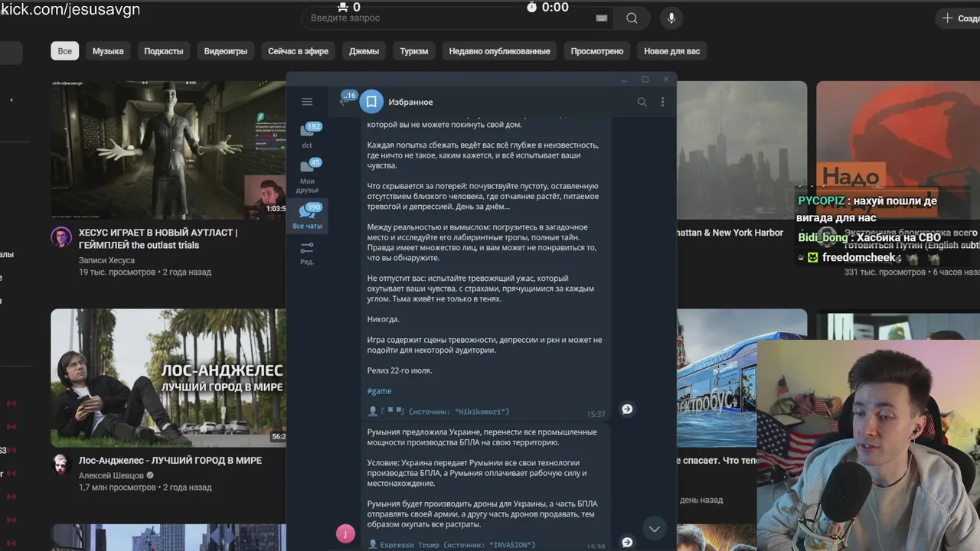This screenshot has height=551, width=980.
Task: Select the Туризм filter chip
Action: [414, 51]
